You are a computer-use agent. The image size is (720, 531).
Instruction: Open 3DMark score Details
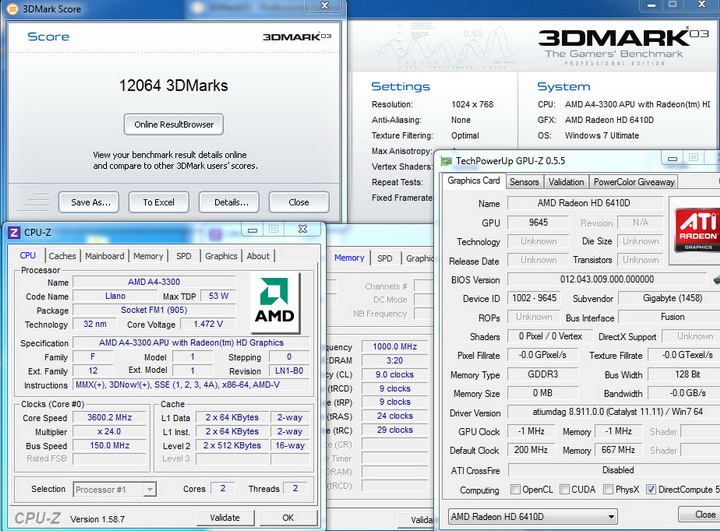click(x=229, y=202)
